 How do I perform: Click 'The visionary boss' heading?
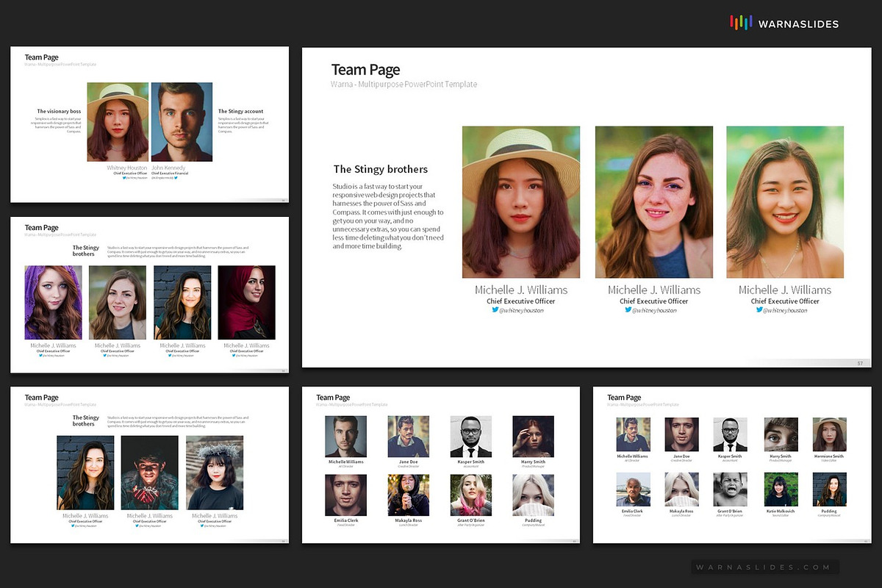pyautogui.click(x=59, y=111)
